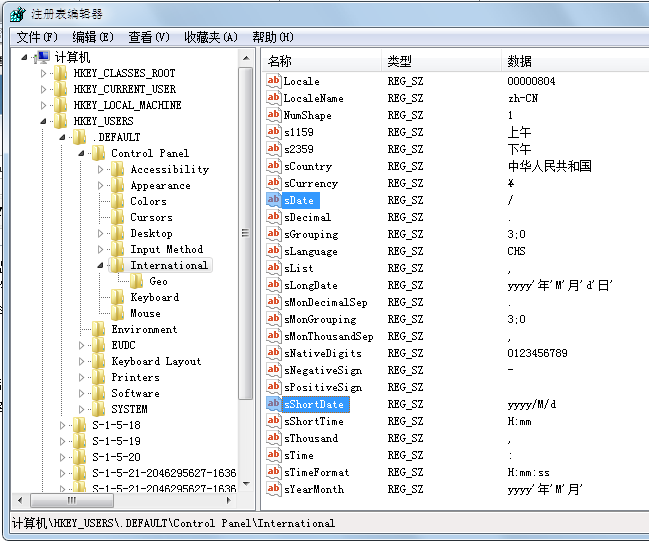Open the 收藏夹(A) menu
This screenshot has width=649, height=543.
(x=210, y=37)
